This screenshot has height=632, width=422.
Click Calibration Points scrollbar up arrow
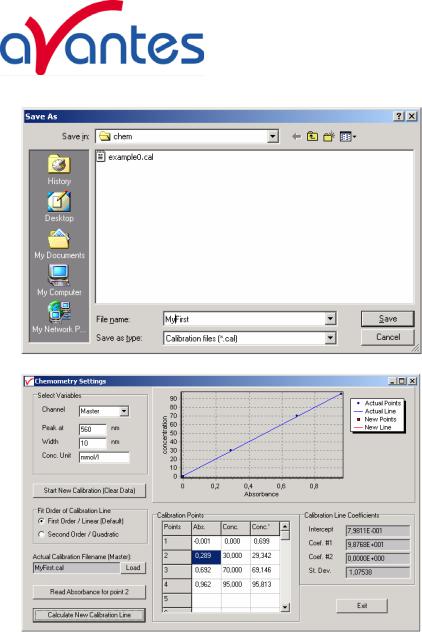click(285, 527)
